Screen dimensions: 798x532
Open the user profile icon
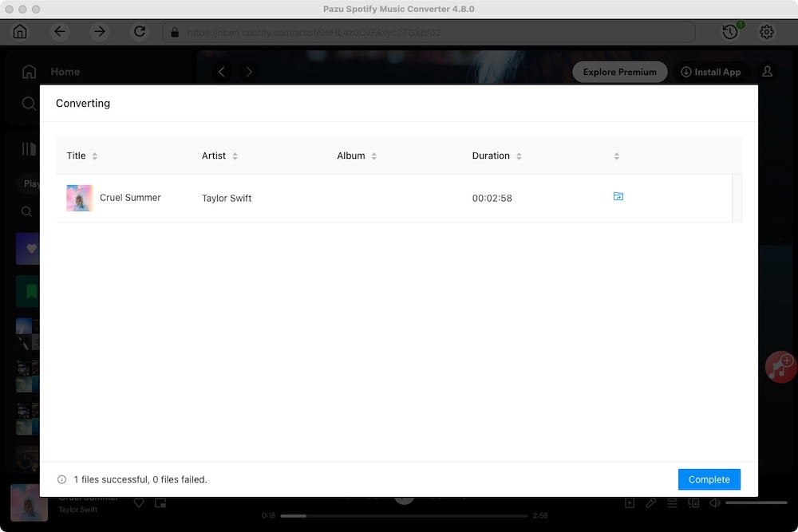[767, 72]
